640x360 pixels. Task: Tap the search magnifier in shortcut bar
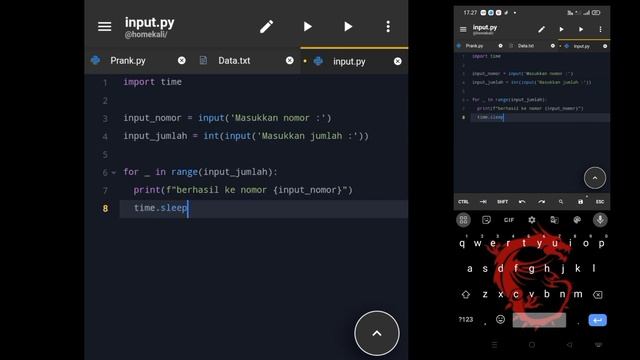[561, 202]
